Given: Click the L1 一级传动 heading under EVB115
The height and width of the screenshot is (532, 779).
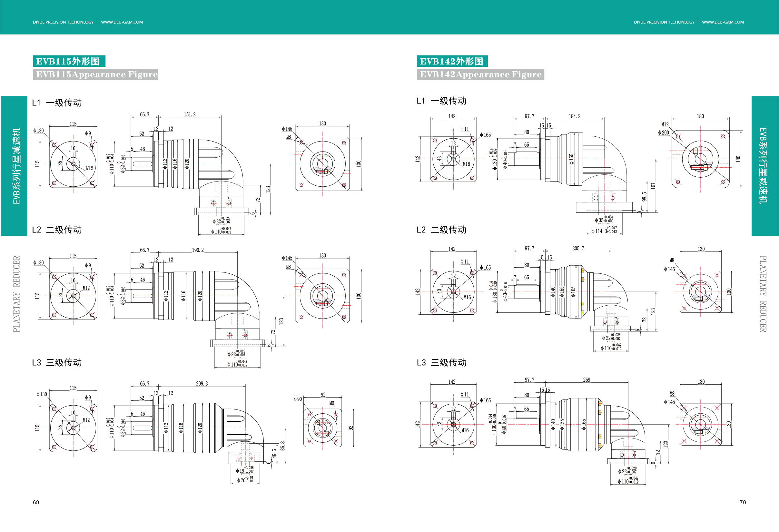Looking at the screenshot, I should tap(57, 103).
